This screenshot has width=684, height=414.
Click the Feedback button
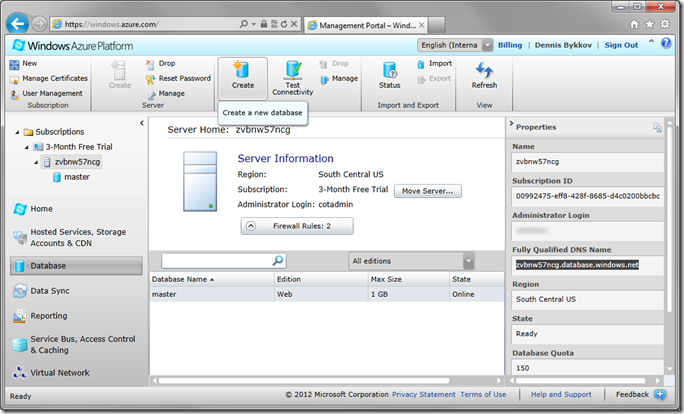(x=640, y=395)
